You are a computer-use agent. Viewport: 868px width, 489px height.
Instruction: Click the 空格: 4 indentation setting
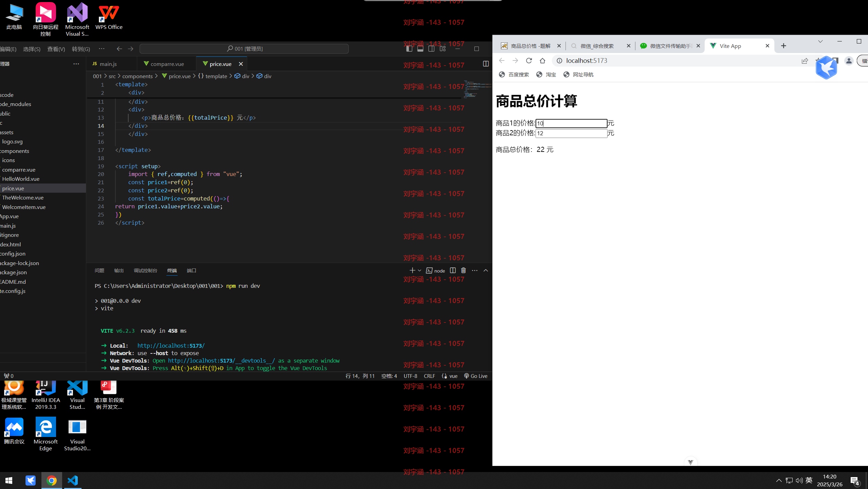(x=389, y=376)
